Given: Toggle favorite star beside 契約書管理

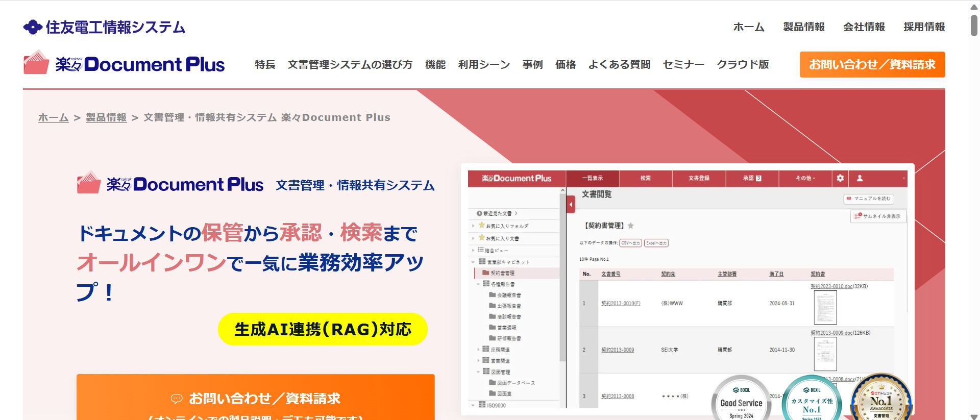Looking at the screenshot, I should coord(631,226).
